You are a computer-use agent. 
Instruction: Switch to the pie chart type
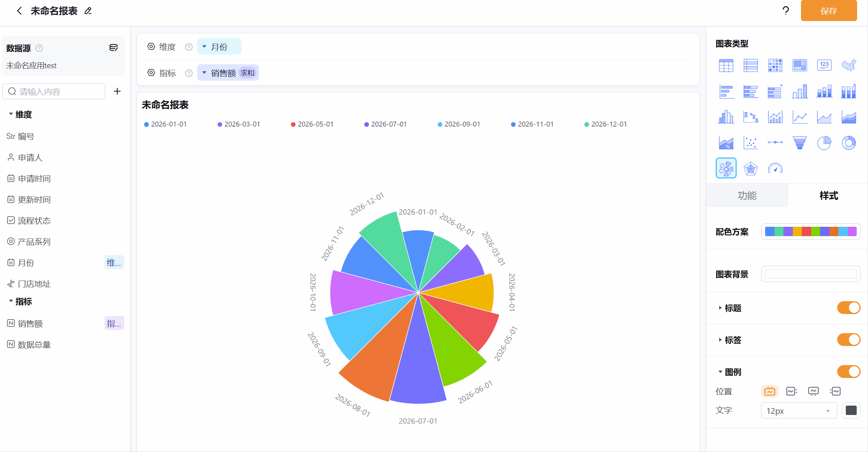[824, 143]
